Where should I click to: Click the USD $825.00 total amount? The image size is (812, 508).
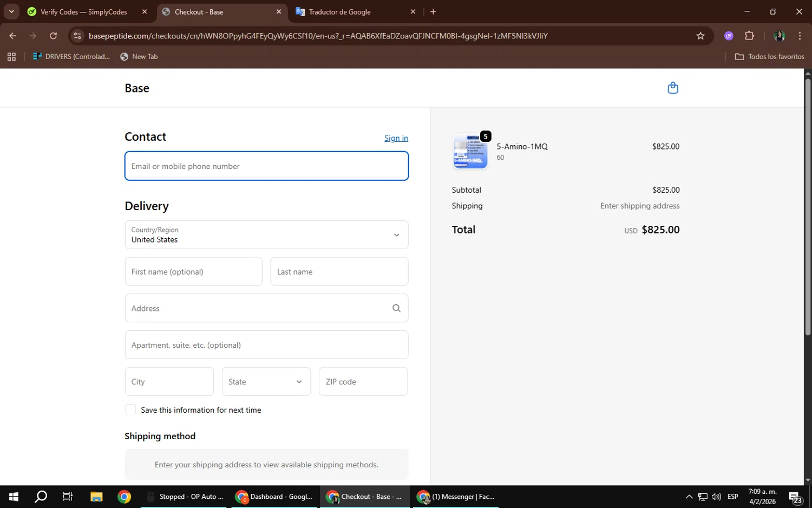coord(652,230)
